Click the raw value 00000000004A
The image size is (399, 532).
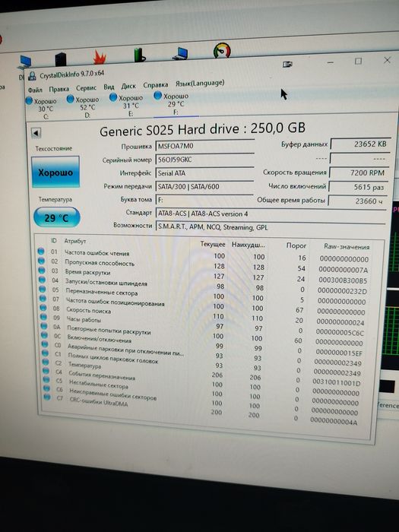(334, 423)
